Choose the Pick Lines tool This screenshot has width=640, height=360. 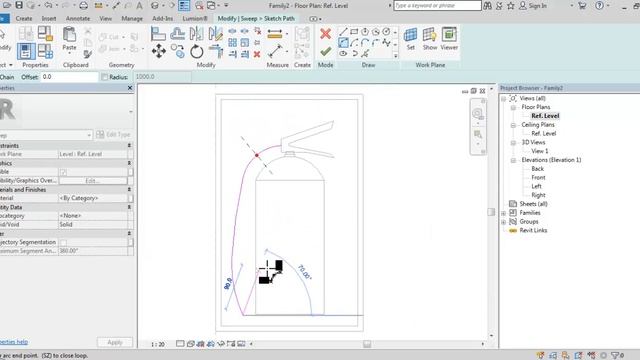click(x=364, y=53)
